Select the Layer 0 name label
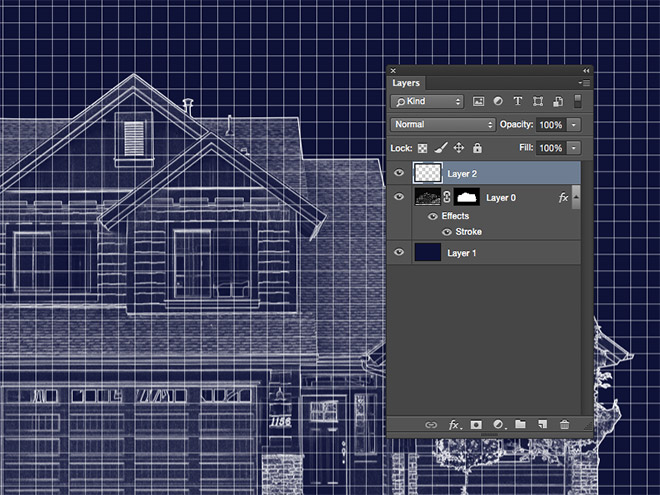Screen dimensions: 660x495 click(500, 198)
